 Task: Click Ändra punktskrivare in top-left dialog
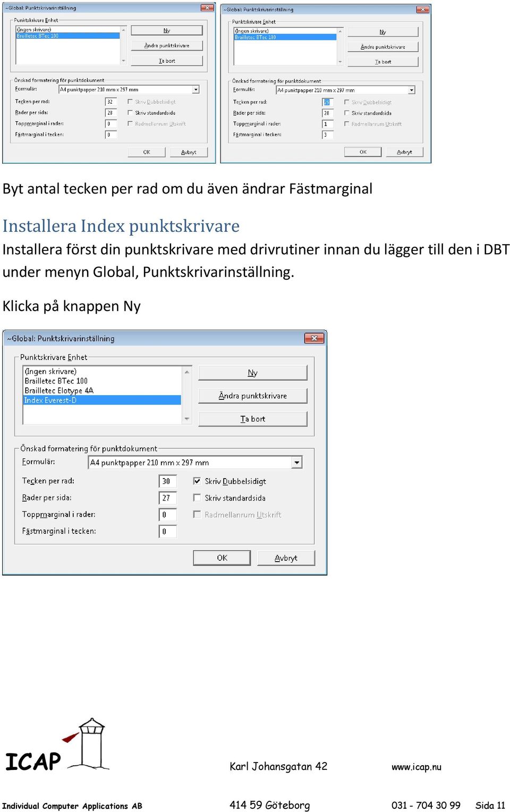click(x=167, y=46)
